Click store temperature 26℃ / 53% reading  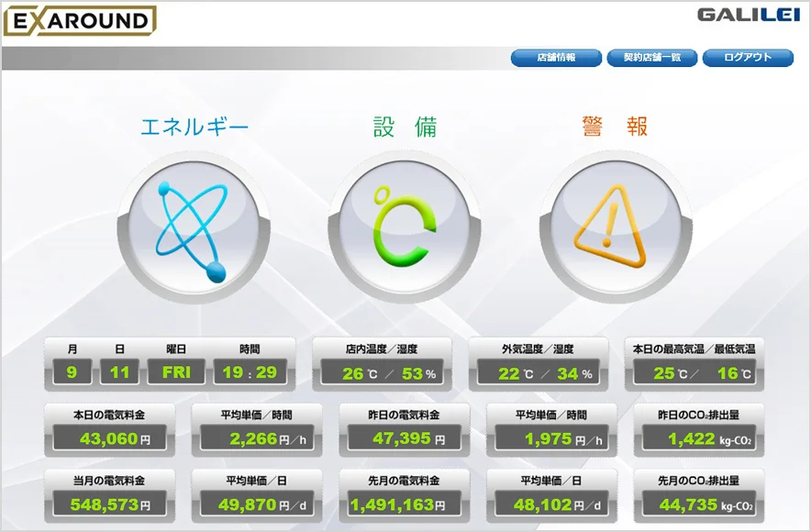(383, 372)
